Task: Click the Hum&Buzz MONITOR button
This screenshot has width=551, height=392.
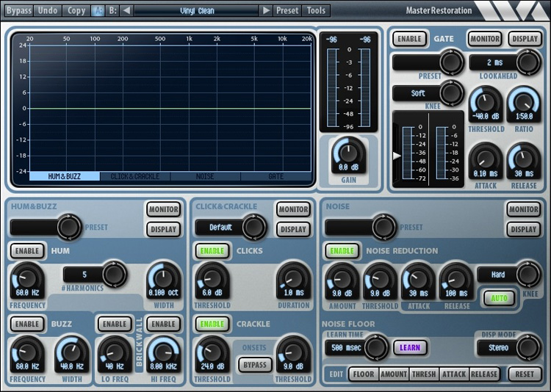Action: tap(163, 209)
